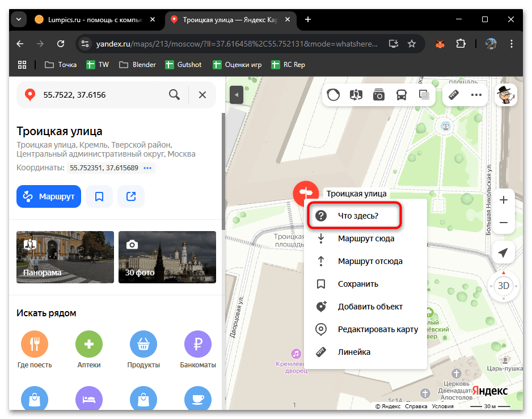Click the search magnifier icon in Yandex Maps
532x419 pixels.
pos(174,95)
